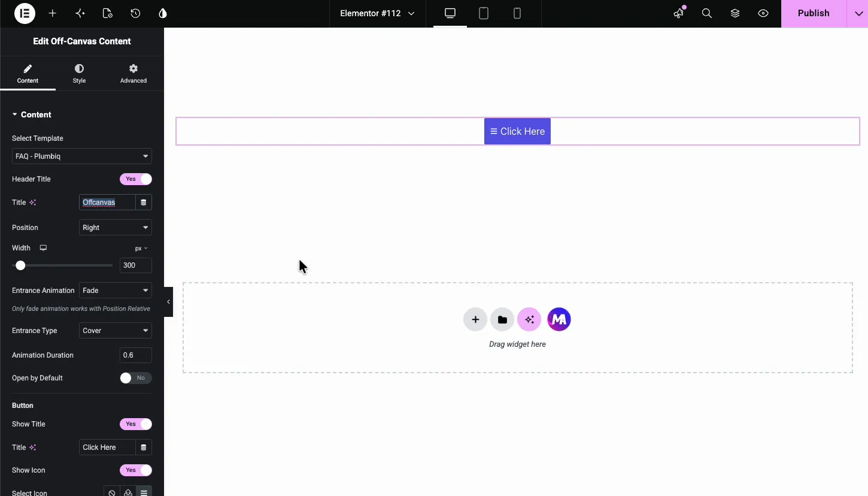The image size is (868, 496).
Task: Click the Click Here canvas button
Action: tap(517, 131)
